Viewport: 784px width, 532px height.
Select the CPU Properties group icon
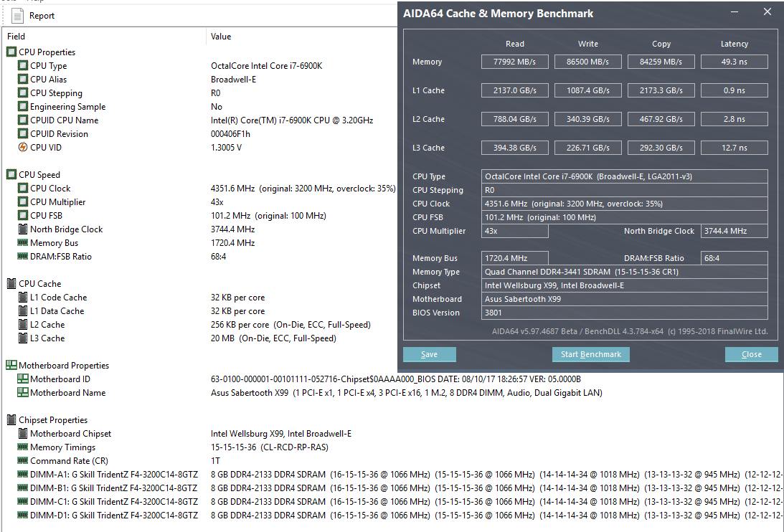(x=11, y=52)
